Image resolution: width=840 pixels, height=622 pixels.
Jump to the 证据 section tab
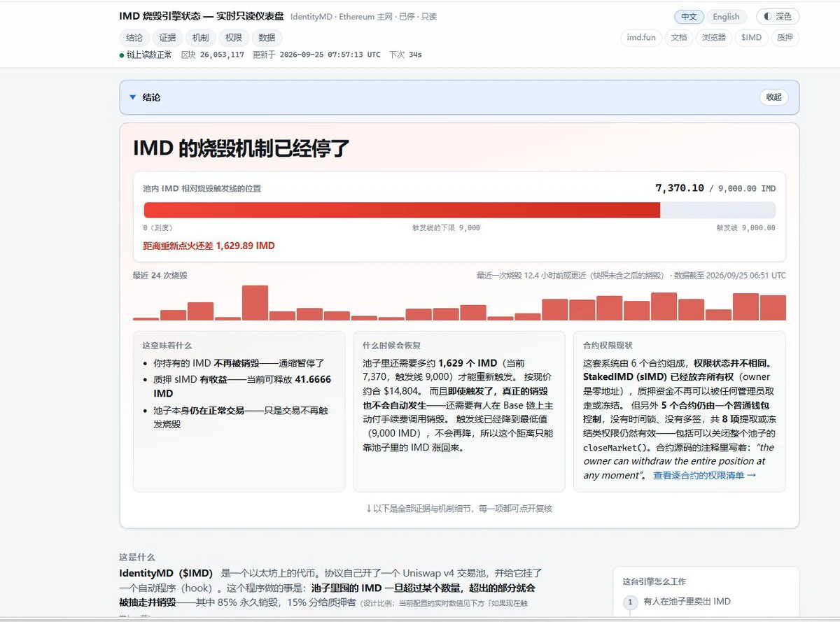(167, 38)
